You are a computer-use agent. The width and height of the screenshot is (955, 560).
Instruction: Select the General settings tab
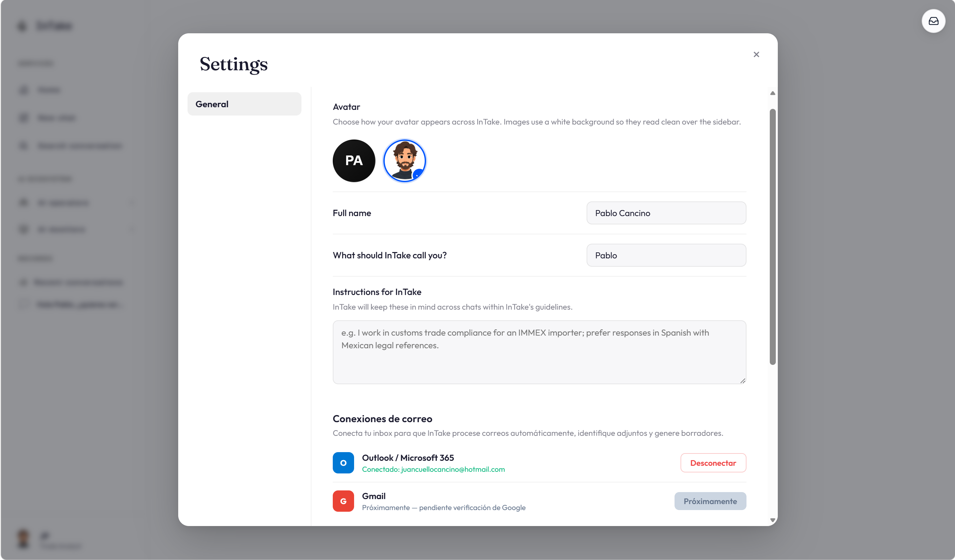coord(244,104)
